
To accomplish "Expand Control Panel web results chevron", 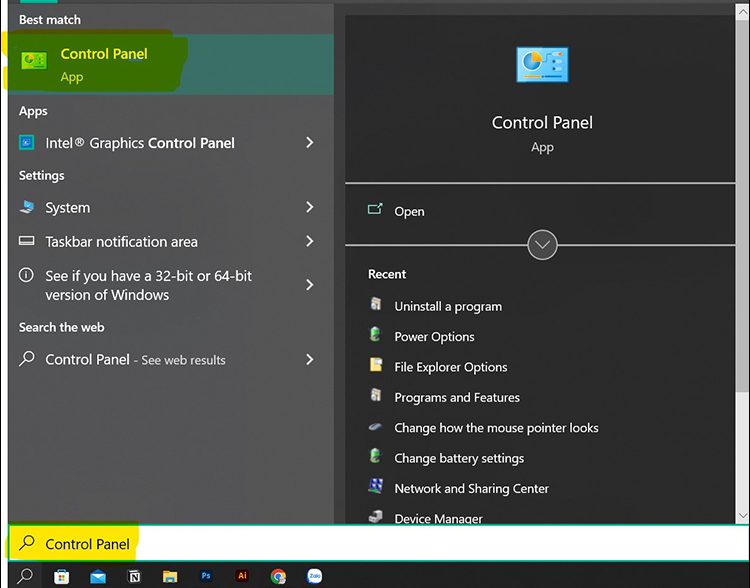I will coord(310,359).
